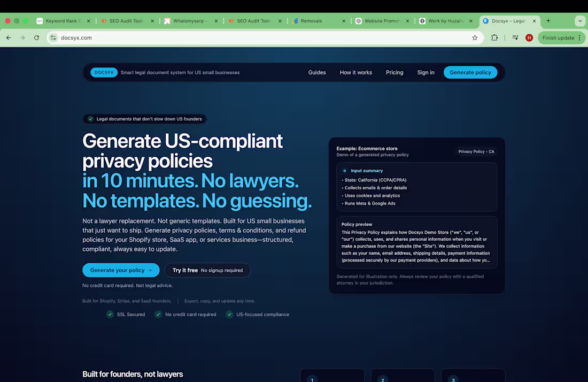Open the Guides navigation item
The height and width of the screenshot is (382, 588).
pos(317,72)
